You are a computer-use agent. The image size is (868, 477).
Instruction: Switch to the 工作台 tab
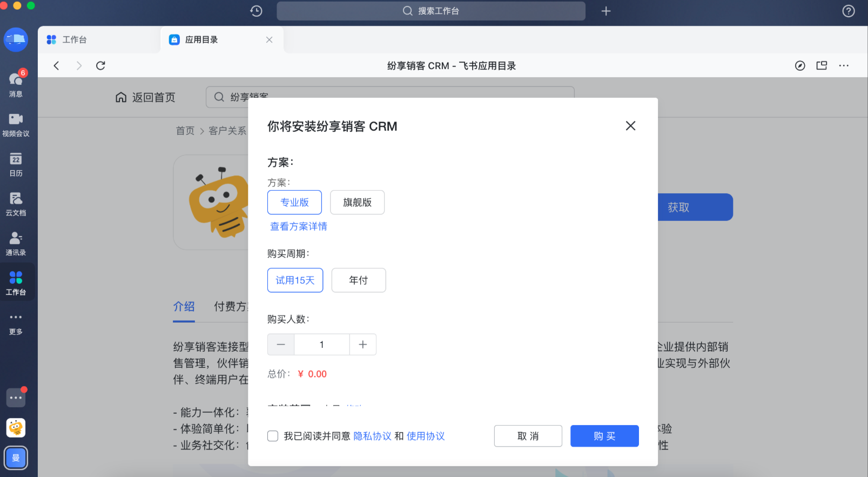point(99,39)
